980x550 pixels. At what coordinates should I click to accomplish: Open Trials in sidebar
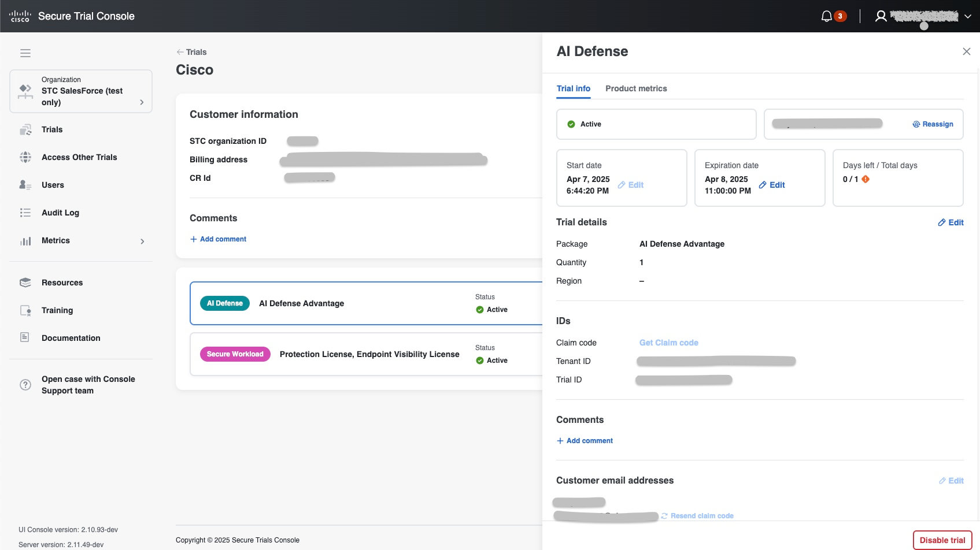pos(52,129)
